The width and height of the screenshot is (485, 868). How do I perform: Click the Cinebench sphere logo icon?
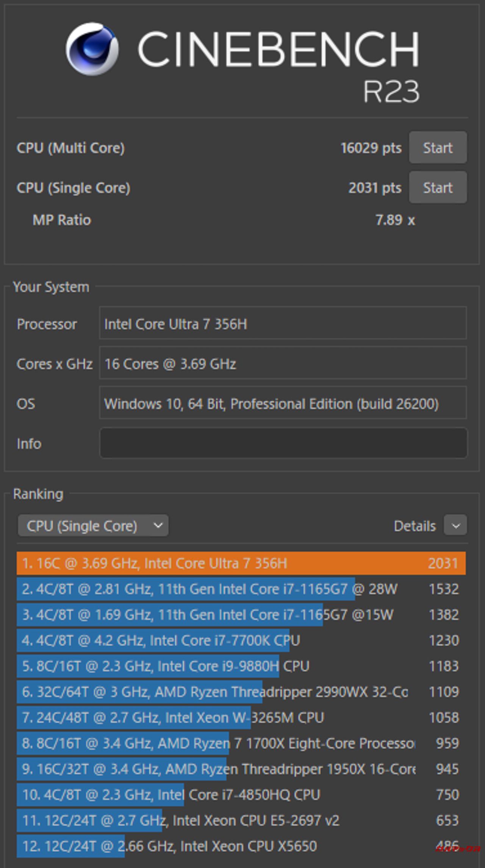tap(92, 49)
